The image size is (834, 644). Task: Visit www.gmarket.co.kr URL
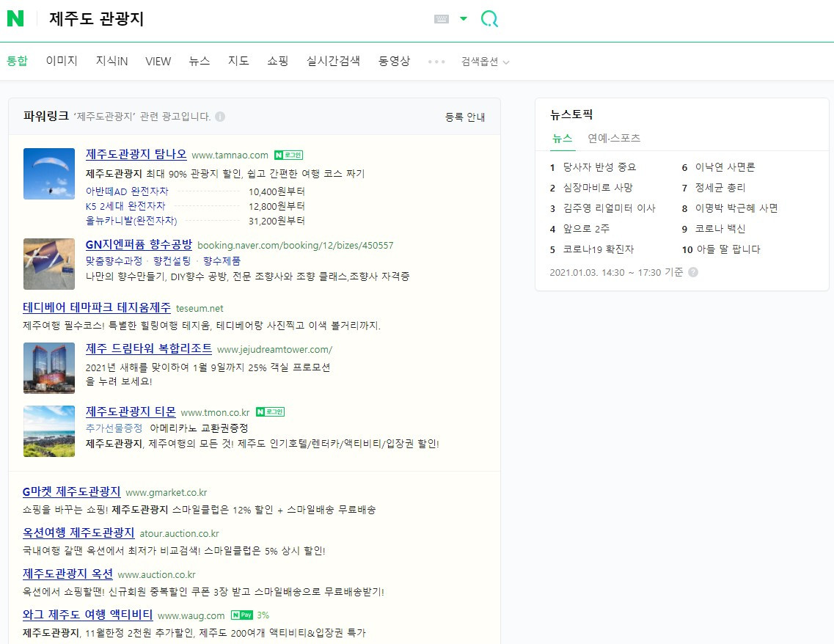pyautogui.click(x=167, y=493)
